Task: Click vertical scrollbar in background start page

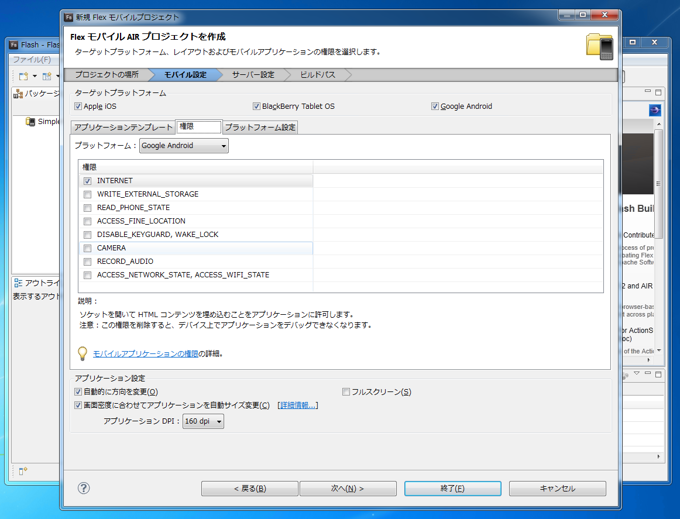Action: pyautogui.click(x=659, y=183)
